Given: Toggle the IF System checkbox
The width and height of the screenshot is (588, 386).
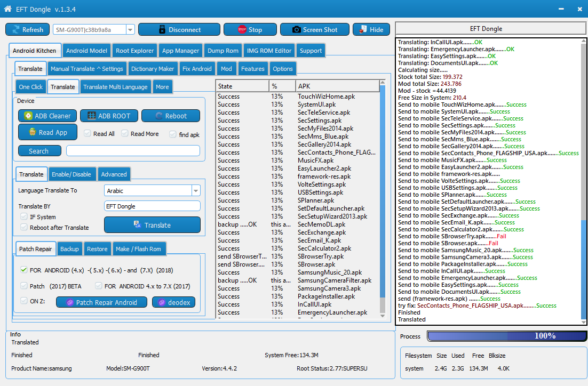Looking at the screenshot, I should pyautogui.click(x=24, y=216).
